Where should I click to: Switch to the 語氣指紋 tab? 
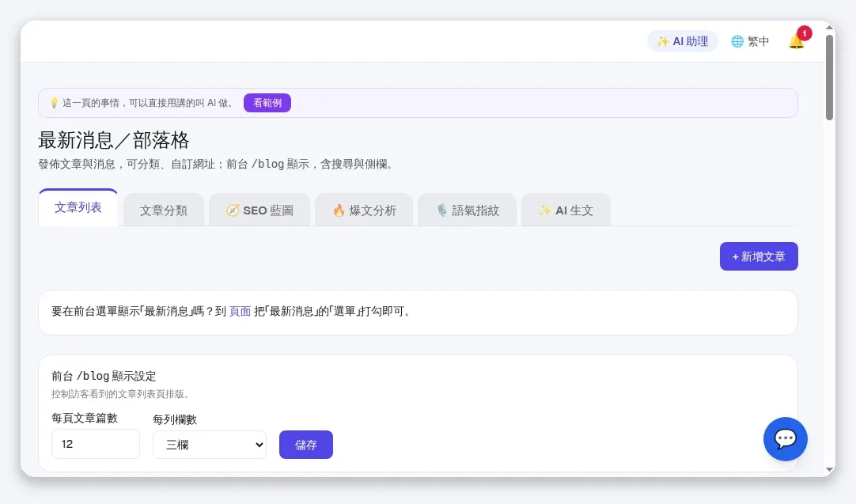coord(468,210)
